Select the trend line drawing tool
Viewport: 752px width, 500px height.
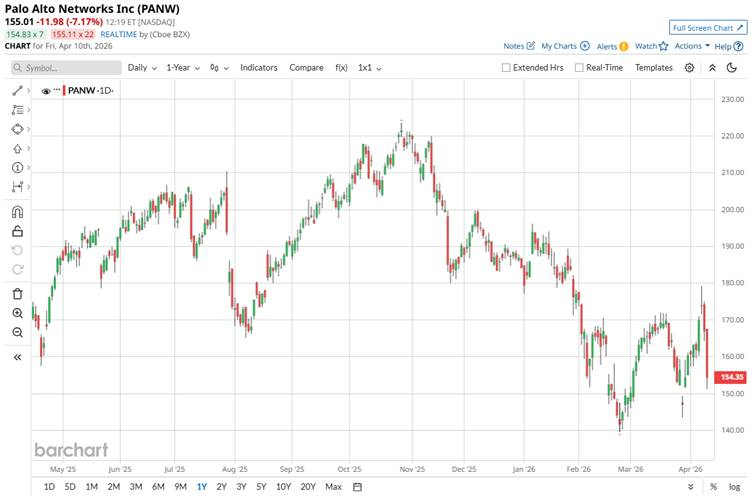17,90
